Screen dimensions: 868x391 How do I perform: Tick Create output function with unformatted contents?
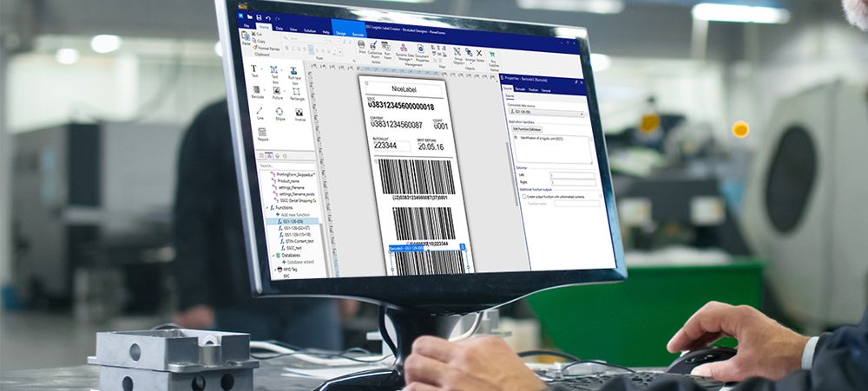(524, 196)
